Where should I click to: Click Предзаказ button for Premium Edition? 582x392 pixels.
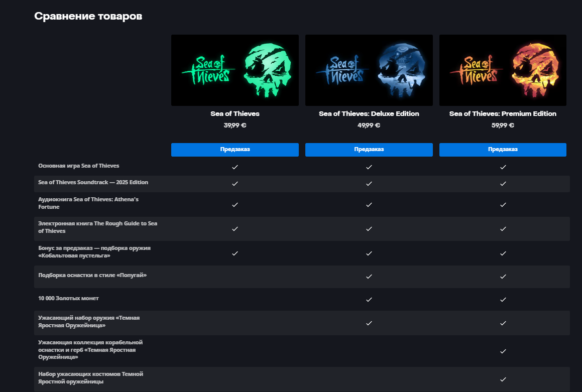point(503,150)
